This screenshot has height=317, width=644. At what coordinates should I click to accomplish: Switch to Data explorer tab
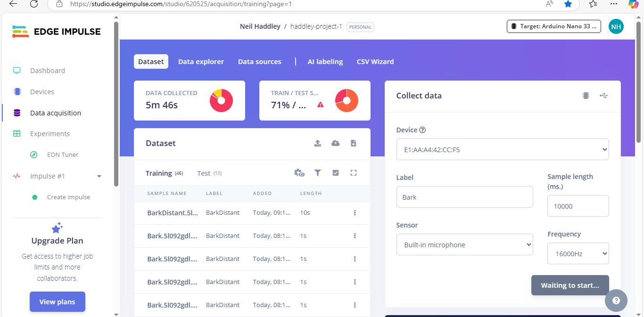pos(201,62)
